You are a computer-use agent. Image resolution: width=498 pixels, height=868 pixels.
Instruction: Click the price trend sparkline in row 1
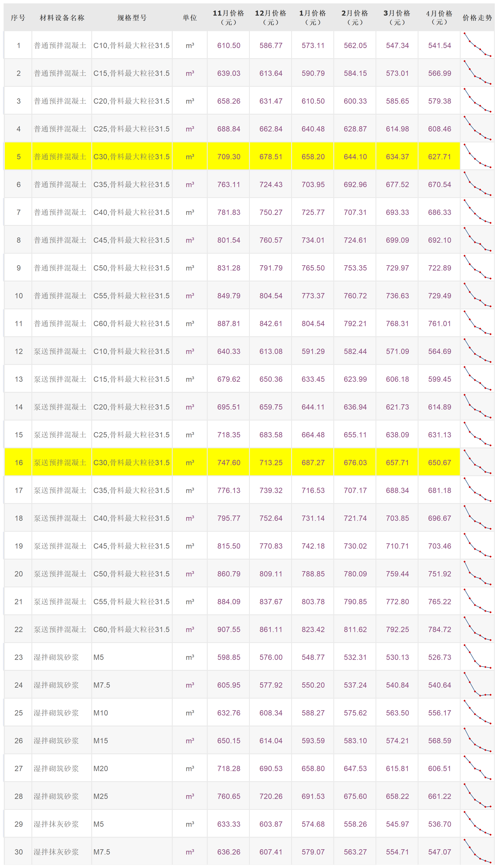point(477,45)
